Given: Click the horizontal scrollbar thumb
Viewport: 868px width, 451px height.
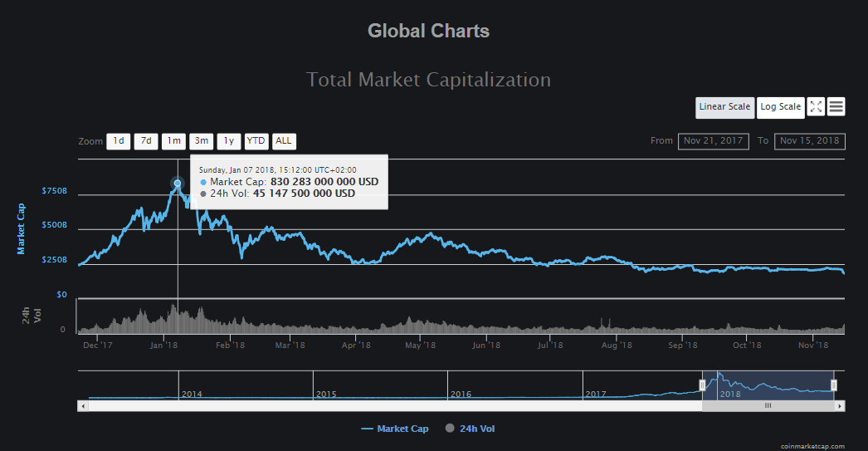Looking at the screenshot, I should pos(768,406).
